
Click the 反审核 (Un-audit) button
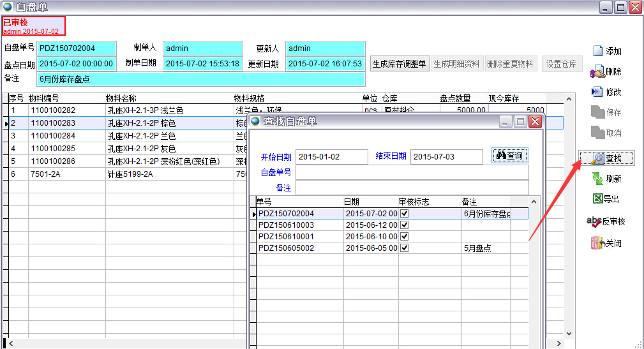pos(606,221)
